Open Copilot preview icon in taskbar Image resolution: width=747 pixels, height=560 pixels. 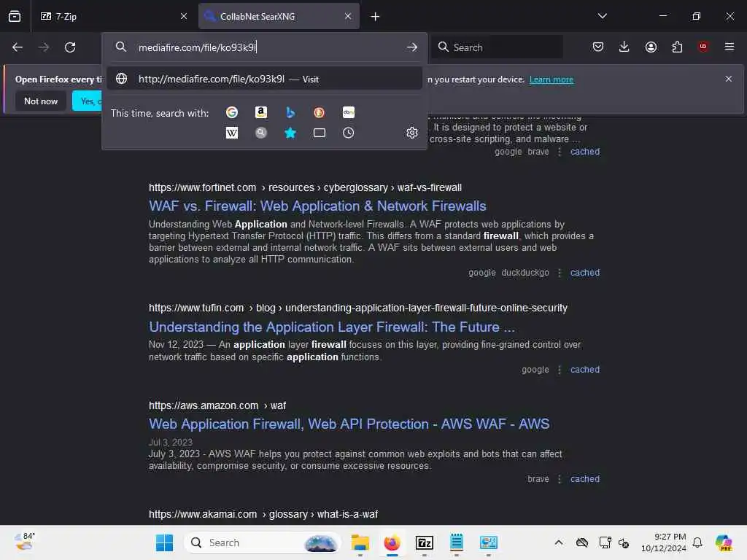(723, 542)
